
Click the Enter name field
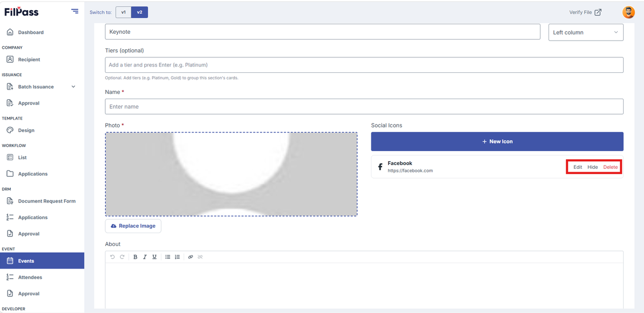pos(364,106)
